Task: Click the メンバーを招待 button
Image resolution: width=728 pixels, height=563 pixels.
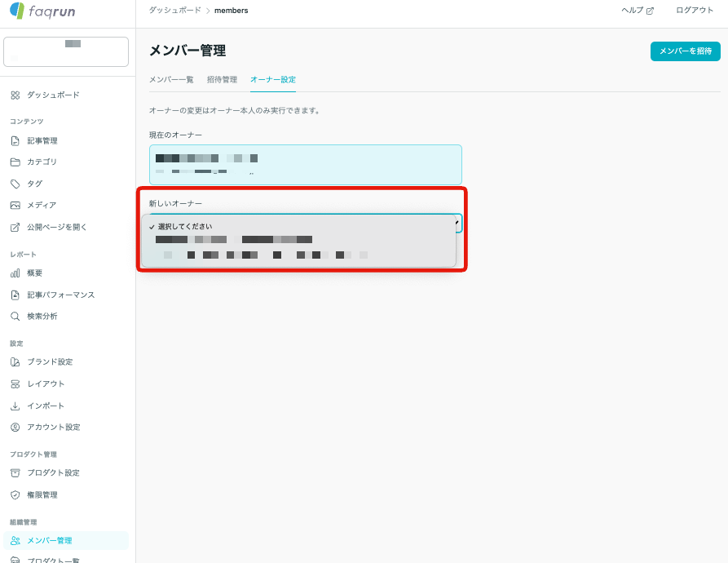Action: [x=686, y=51]
